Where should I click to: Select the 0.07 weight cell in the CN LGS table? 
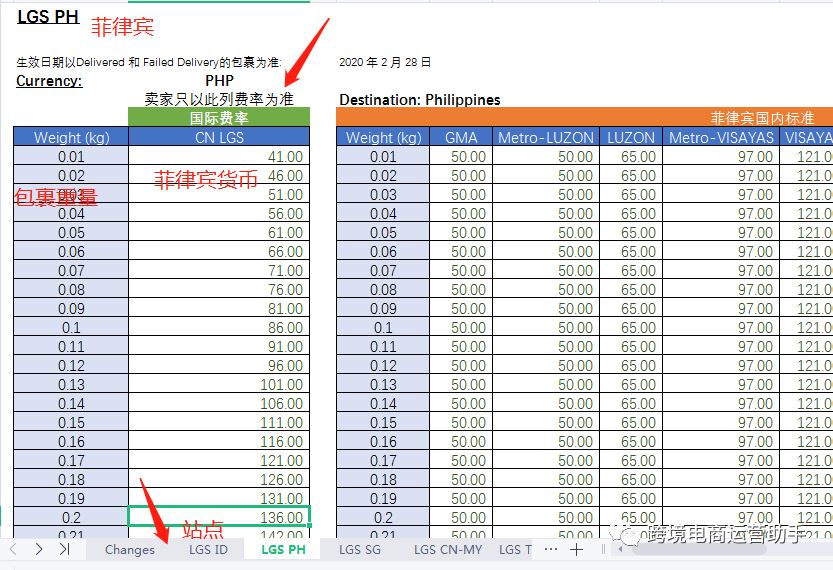point(71,270)
